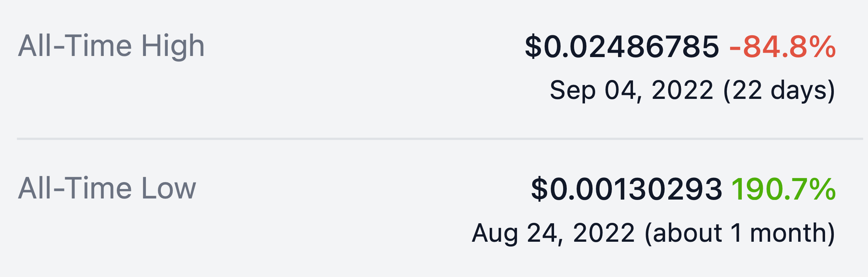
Task: Click the word month in the low date
Action: pos(789,233)
